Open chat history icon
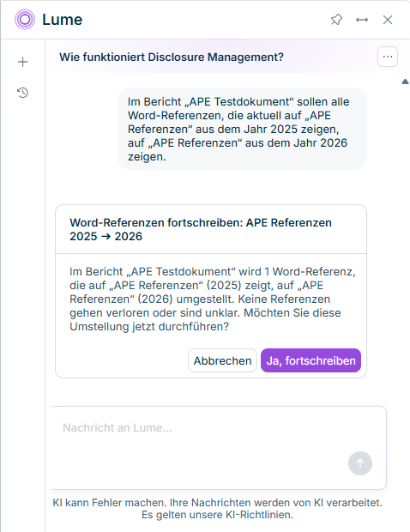Viewport: 410px width, 532px height. point(22,93)
